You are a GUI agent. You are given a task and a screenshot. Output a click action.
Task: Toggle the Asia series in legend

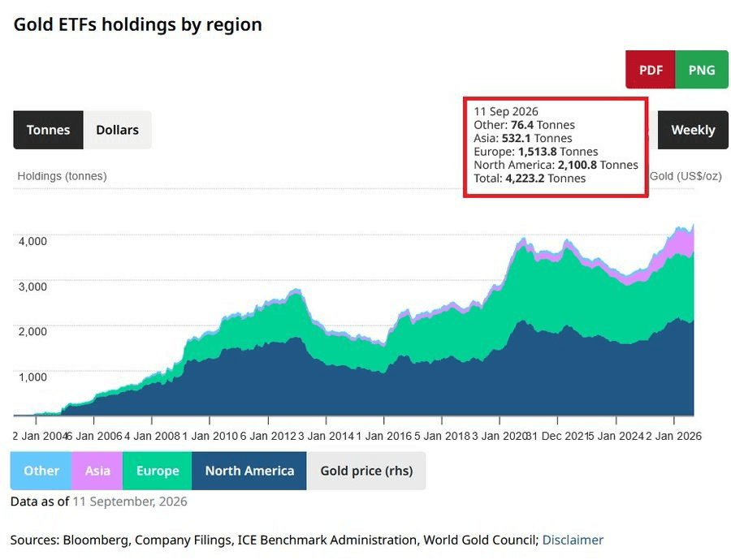coord(97,471)
